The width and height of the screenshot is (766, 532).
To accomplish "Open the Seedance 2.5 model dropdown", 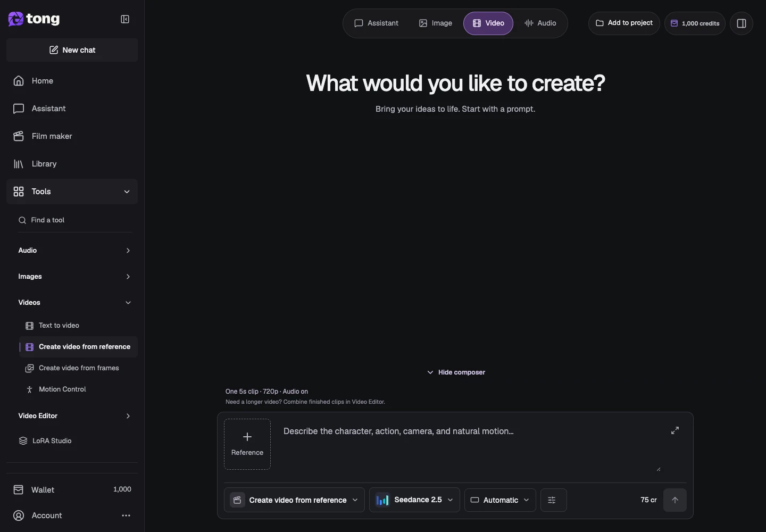I will pos(414,500).
